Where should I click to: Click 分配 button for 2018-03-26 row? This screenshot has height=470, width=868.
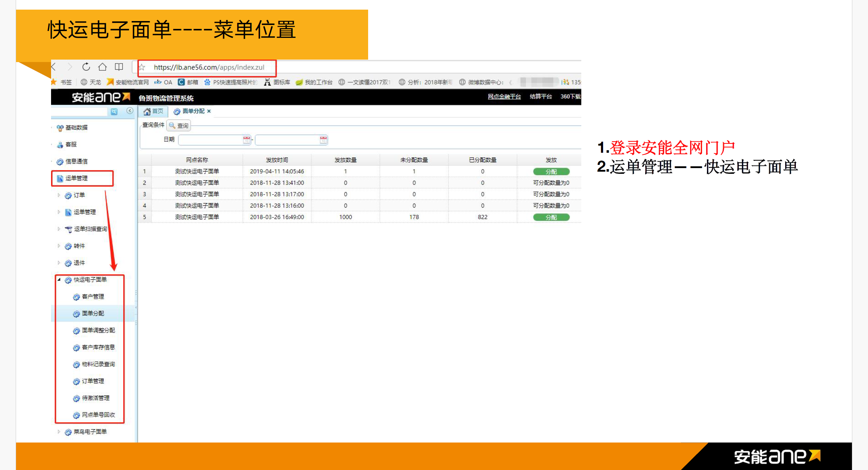(x=551, y=217)
